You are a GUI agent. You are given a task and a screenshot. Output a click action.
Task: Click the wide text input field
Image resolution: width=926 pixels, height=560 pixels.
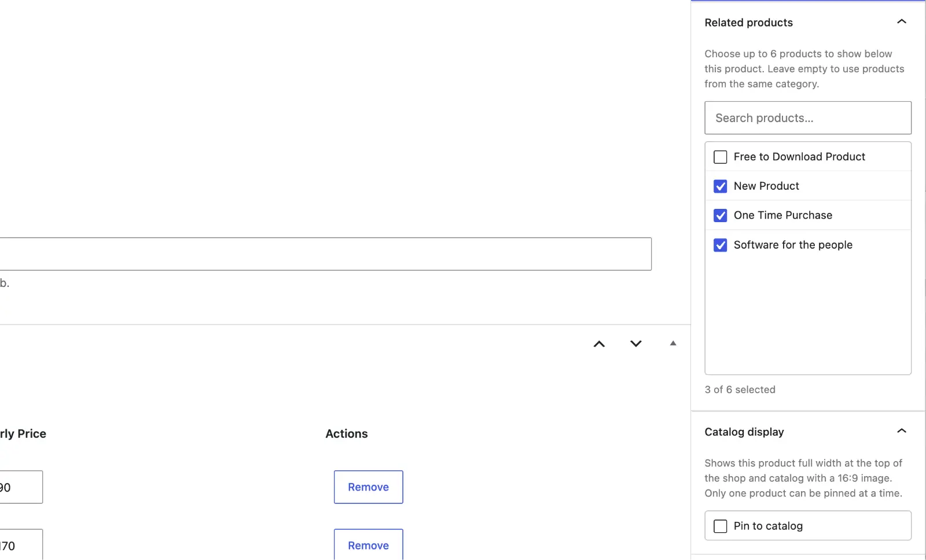point(325,254)
